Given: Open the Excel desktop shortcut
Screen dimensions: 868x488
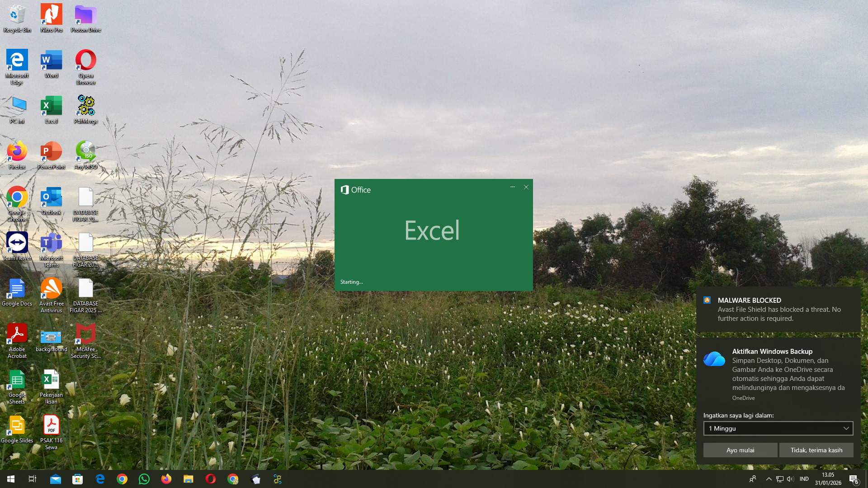Looking at the screenshot, I should point(51,108).
